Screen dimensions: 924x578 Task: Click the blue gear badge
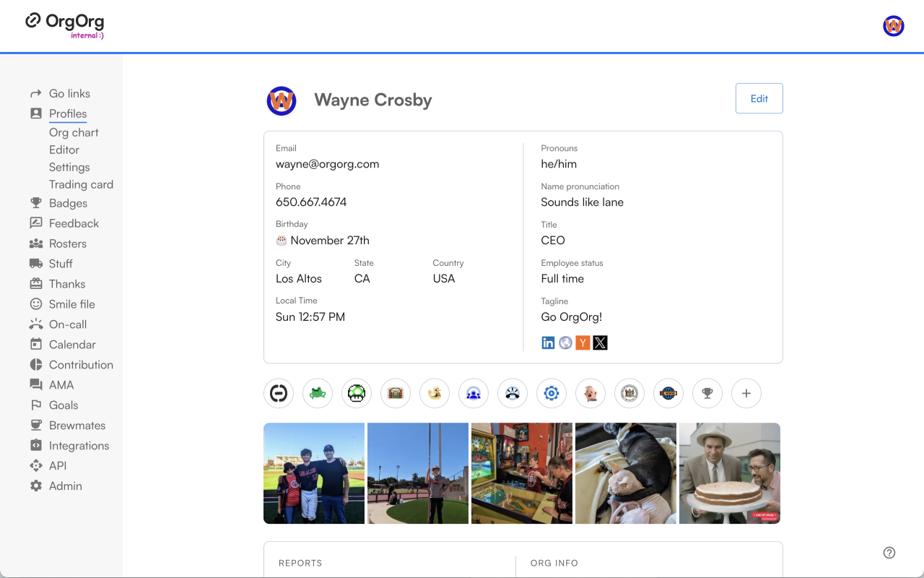coord(552,393)
